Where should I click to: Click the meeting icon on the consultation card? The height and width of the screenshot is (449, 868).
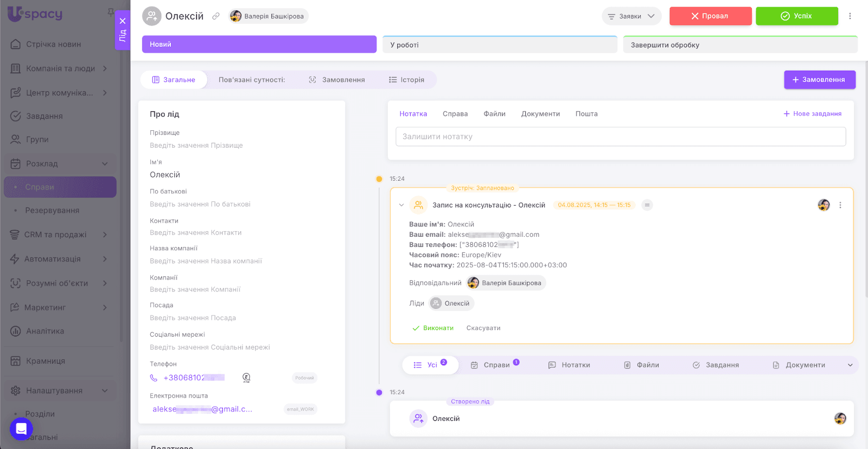coord(418,205)
